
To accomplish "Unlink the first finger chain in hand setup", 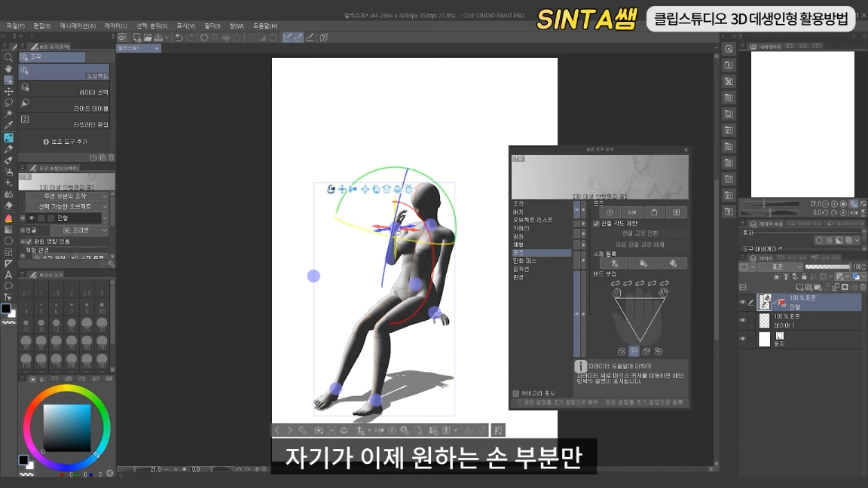I will [615, 283].
